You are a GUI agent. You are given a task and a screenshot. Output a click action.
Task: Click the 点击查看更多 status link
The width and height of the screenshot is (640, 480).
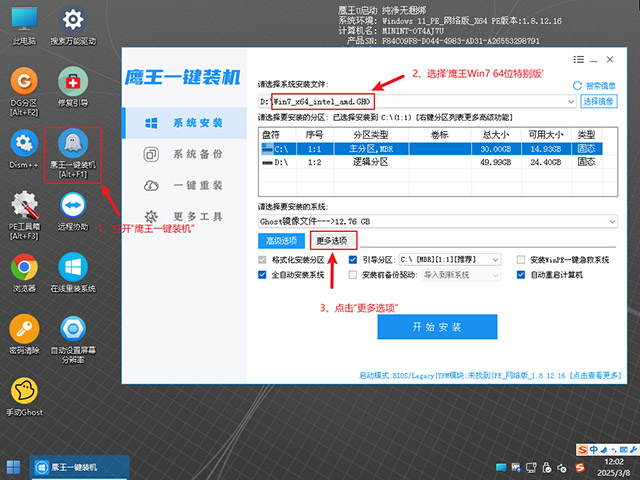pyautogui.click(x=596, y=375)
